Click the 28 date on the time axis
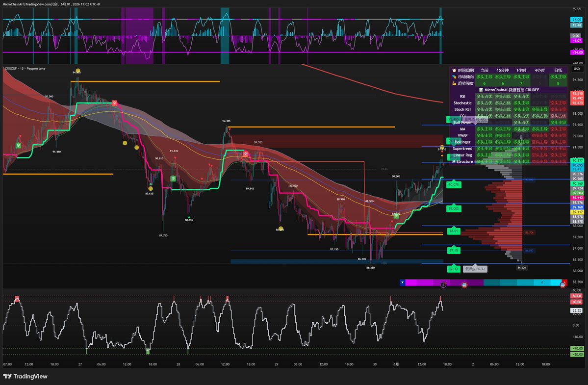The width and height of the screenshot is (588, 385). 178,364
